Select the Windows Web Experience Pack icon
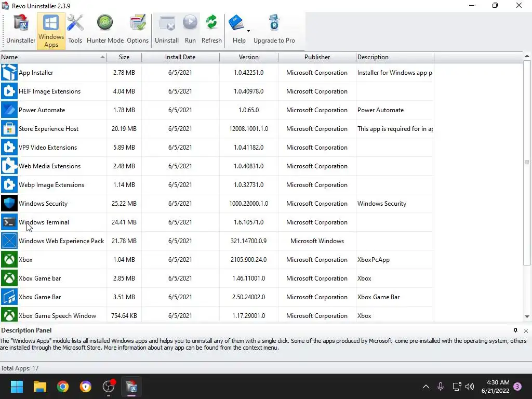The image size is (532, 399). pos(9,241)
